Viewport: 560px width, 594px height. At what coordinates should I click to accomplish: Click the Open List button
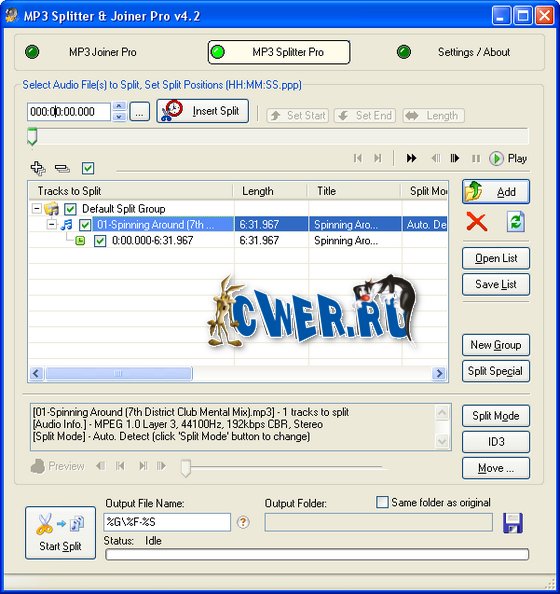(496, 258)
